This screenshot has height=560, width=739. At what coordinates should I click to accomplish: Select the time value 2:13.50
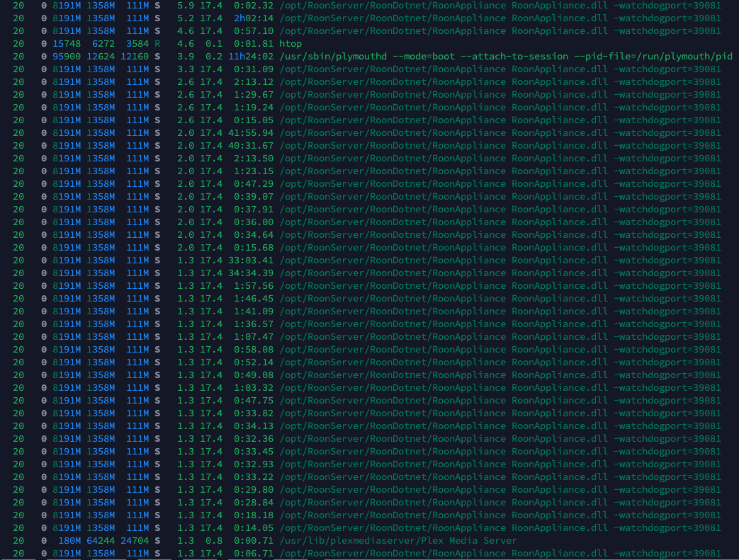coord(254,159)
